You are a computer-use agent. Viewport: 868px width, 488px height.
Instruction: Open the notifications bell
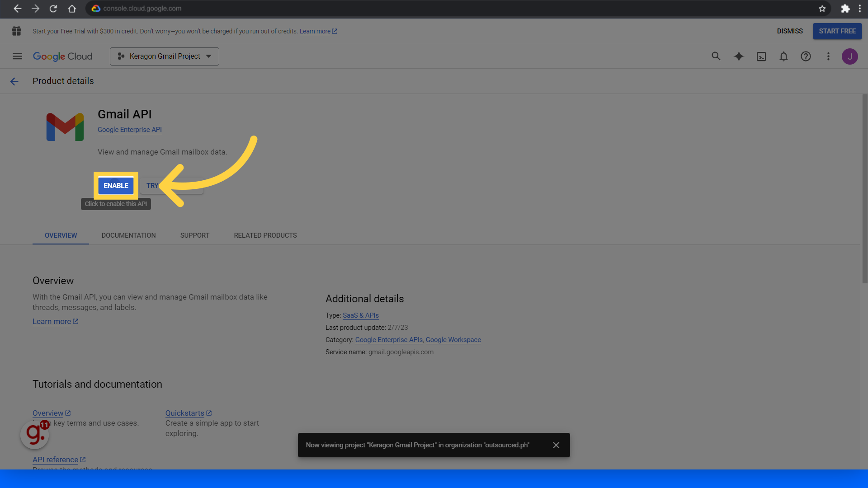click(783, 56)
